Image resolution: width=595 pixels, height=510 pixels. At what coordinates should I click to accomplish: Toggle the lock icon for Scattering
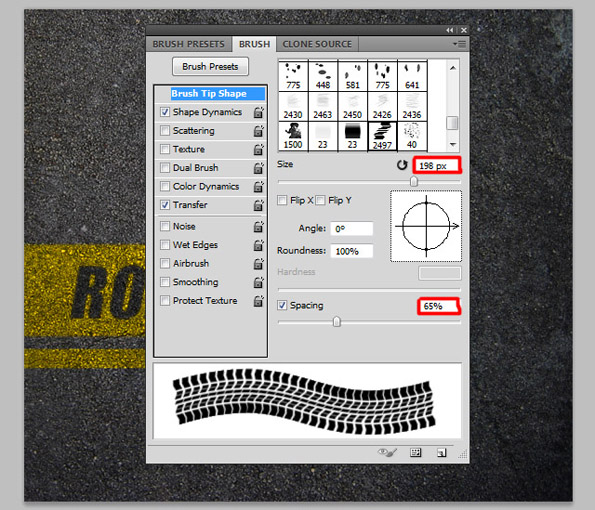click(x=258, y=131)
